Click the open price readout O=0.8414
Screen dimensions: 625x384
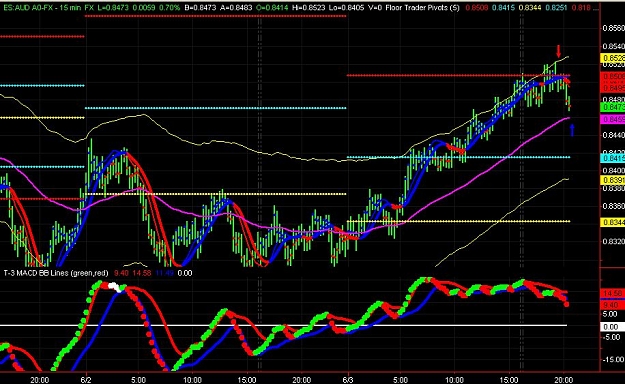(x=272, y=8)
